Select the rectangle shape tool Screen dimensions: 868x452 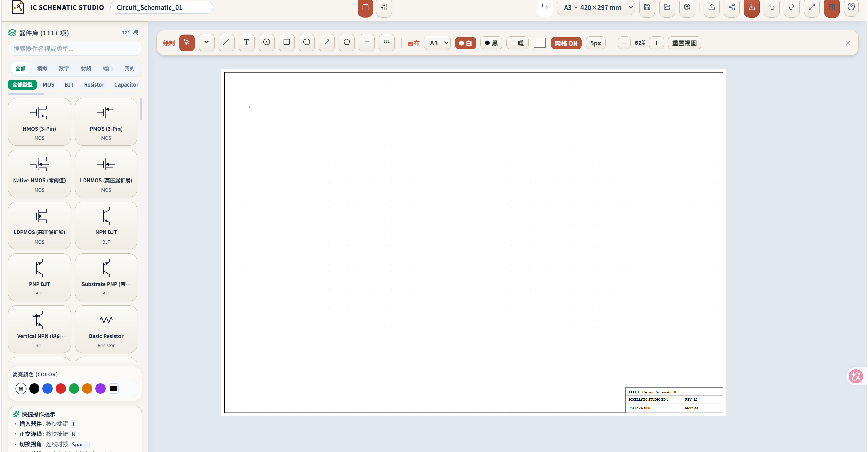pyautogui.click(x=287, y=42)
